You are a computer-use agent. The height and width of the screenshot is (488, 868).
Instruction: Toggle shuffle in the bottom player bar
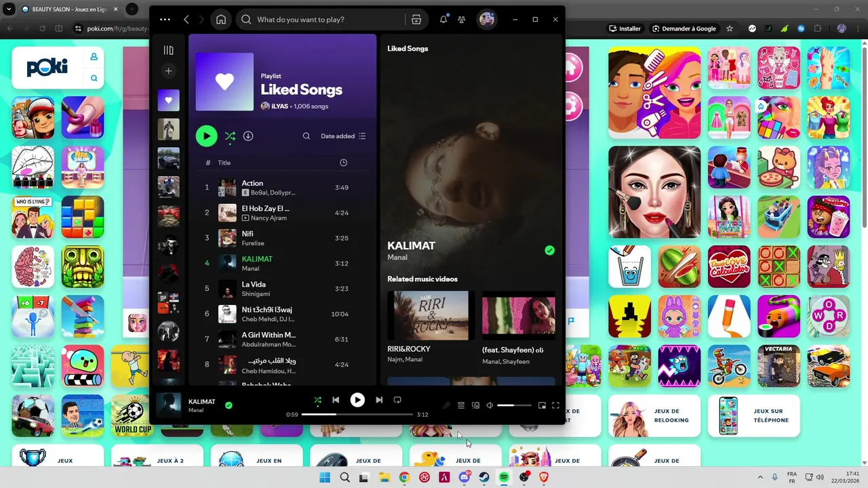[x=317, y=401]
